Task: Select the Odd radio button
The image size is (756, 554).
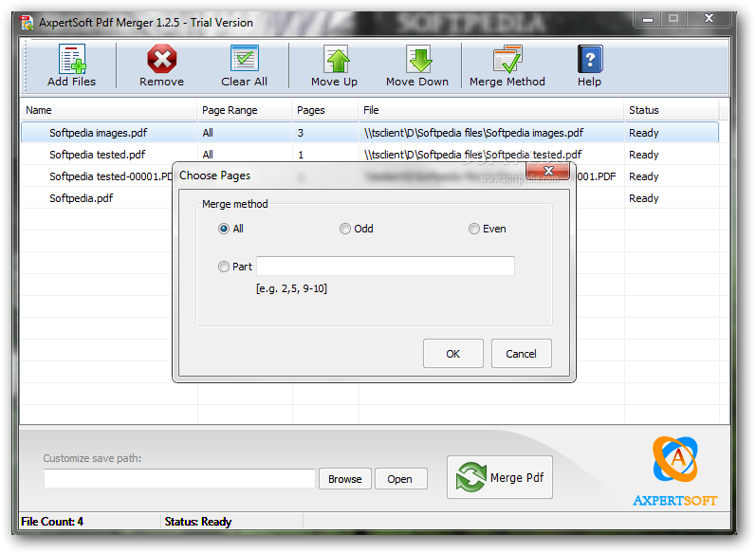Action: [x=344, y=229]
